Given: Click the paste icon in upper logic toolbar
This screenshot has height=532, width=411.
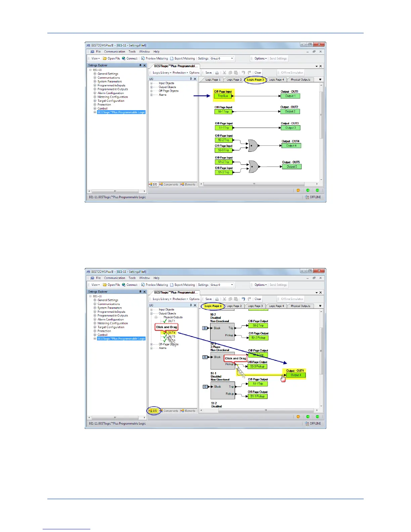Looking at the screenshot, I should pos(236,73).
